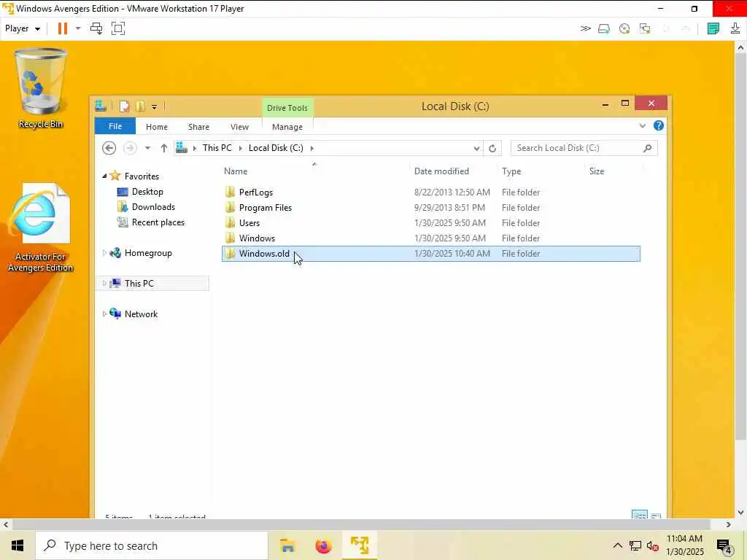Screen dimensions: 747x560
Task: Open File Explorer from the taskbar
Action: click(287, 545)
